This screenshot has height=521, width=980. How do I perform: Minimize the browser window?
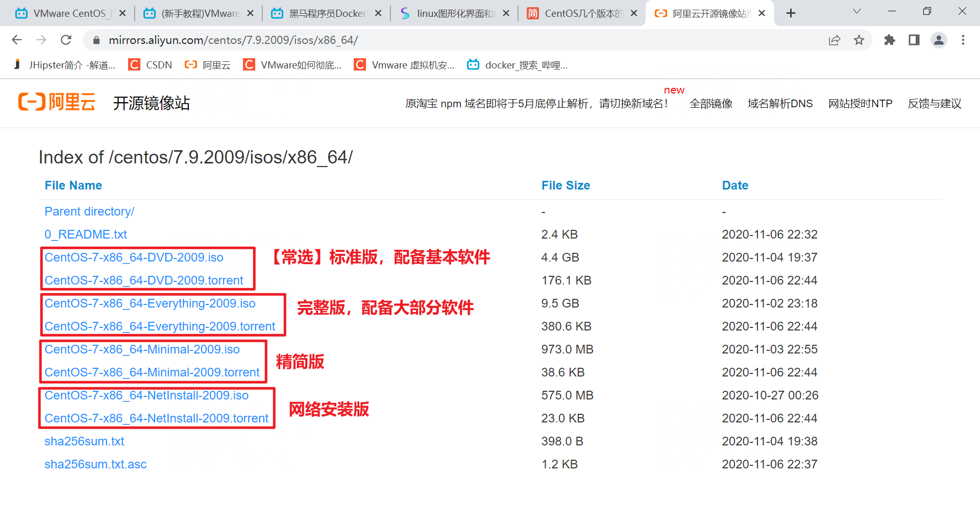click(892, 11)
